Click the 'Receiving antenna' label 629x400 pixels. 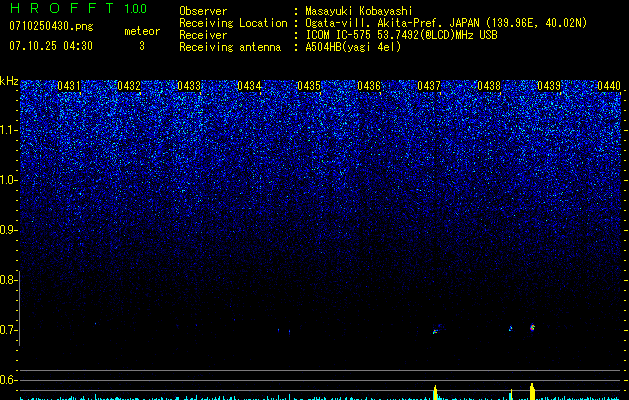(230, 47)
